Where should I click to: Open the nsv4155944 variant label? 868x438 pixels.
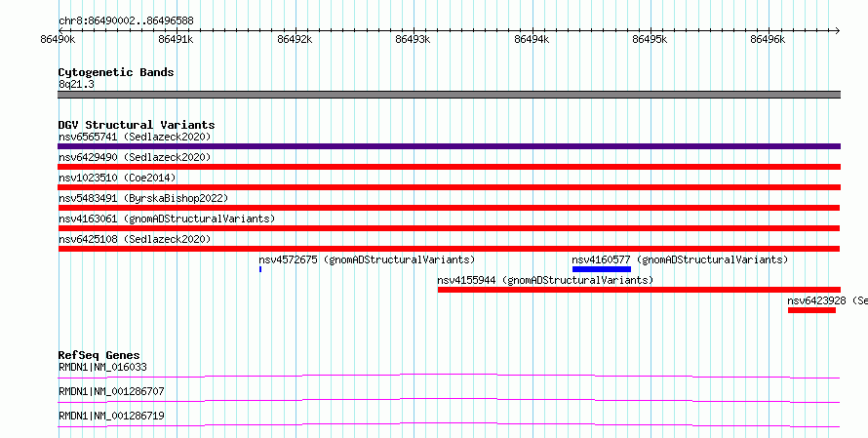(545, 280)
